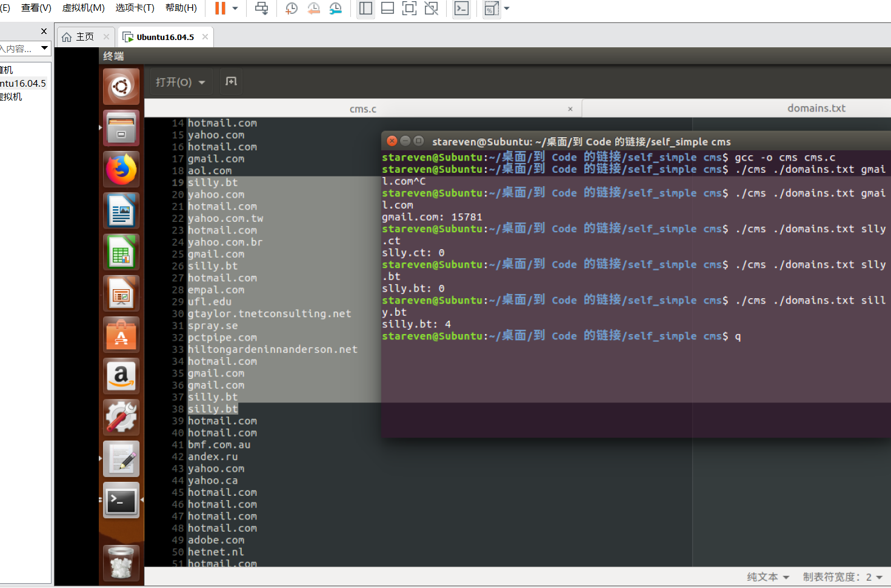Click the stretch guest display icon
This screenshot has width=891, height=588.
[492, 8]
